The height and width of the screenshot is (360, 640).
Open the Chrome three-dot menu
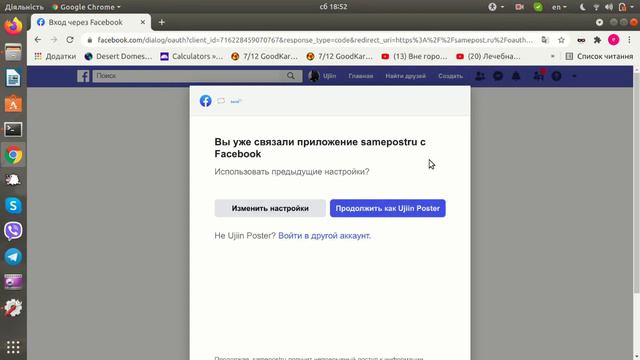(629, 40)
